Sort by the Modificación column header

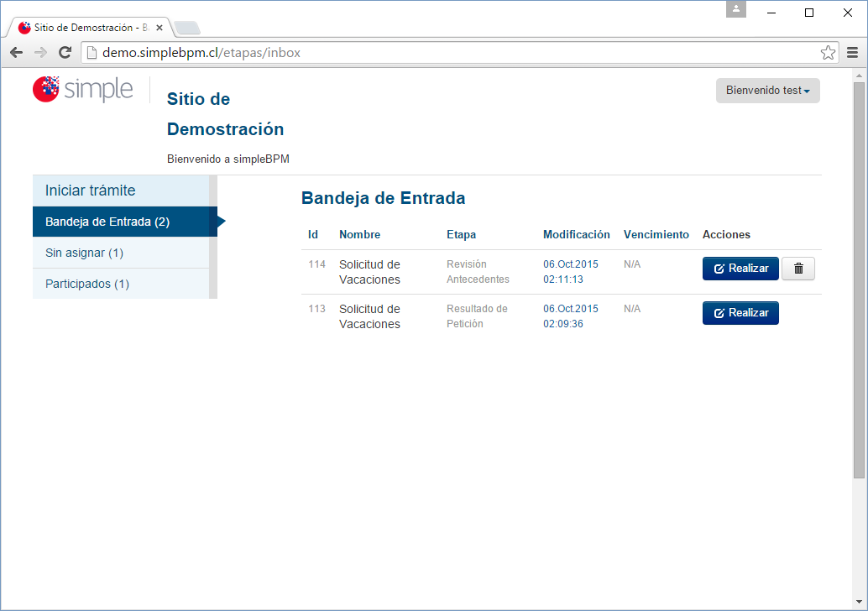pos(576,235)
